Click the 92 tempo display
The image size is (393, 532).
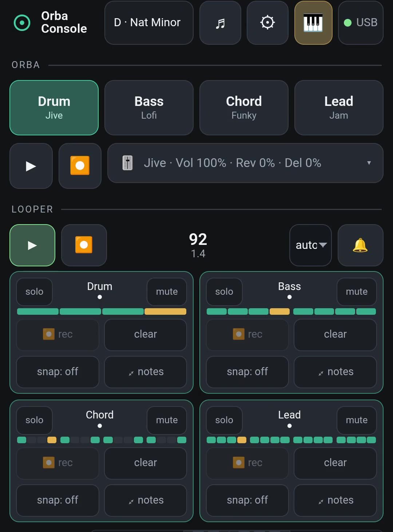[198, 239]
